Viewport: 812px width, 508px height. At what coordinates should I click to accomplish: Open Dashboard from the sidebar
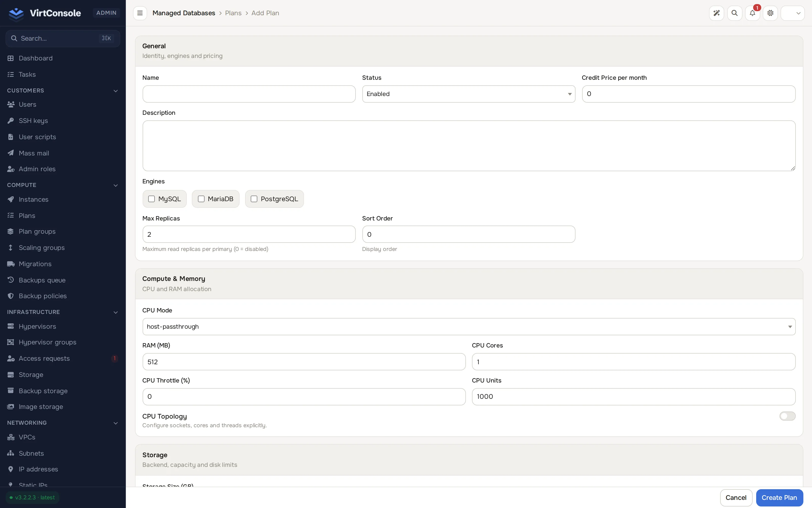point(63,58)
